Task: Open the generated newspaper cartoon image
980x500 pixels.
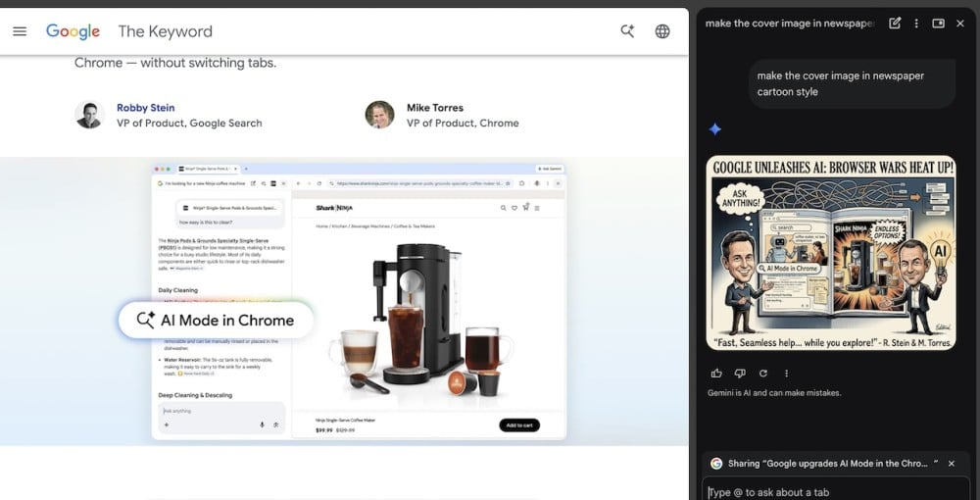Action: (831, 253)
